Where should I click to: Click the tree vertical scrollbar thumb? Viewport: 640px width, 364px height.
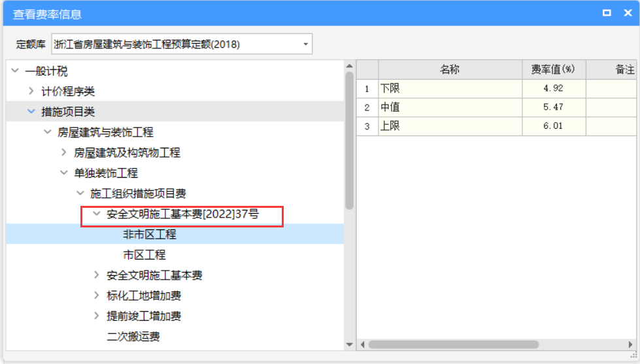click(x=349, y=141)
